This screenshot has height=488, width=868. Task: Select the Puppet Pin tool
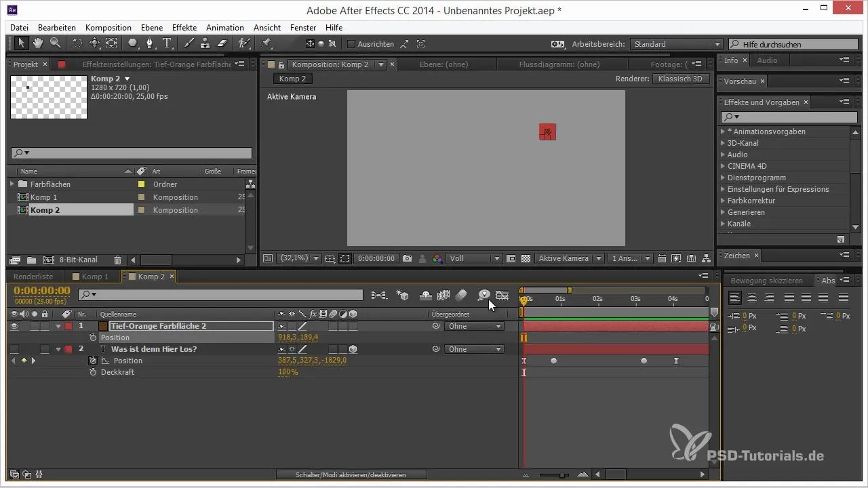(x=266, y=43)
